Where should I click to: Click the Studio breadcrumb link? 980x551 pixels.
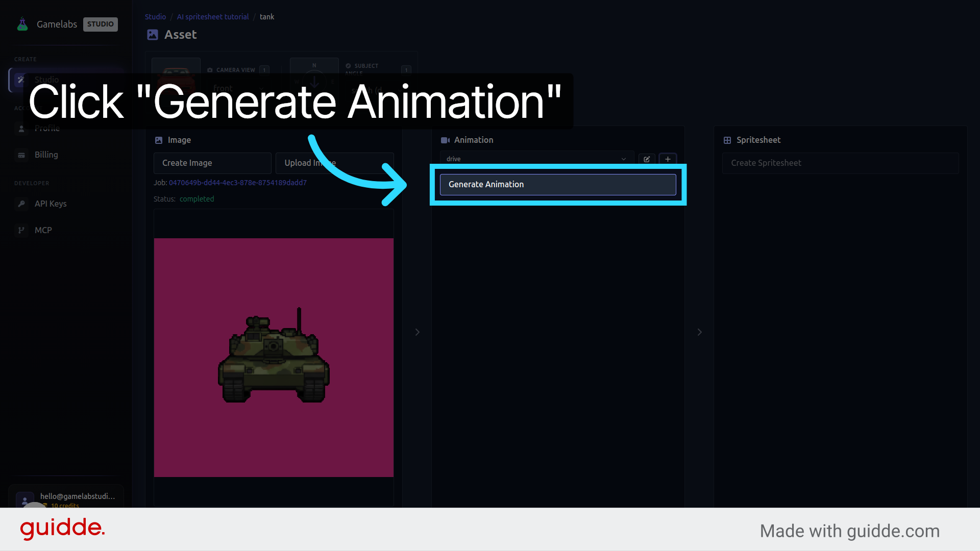click(x=155, y=17)
